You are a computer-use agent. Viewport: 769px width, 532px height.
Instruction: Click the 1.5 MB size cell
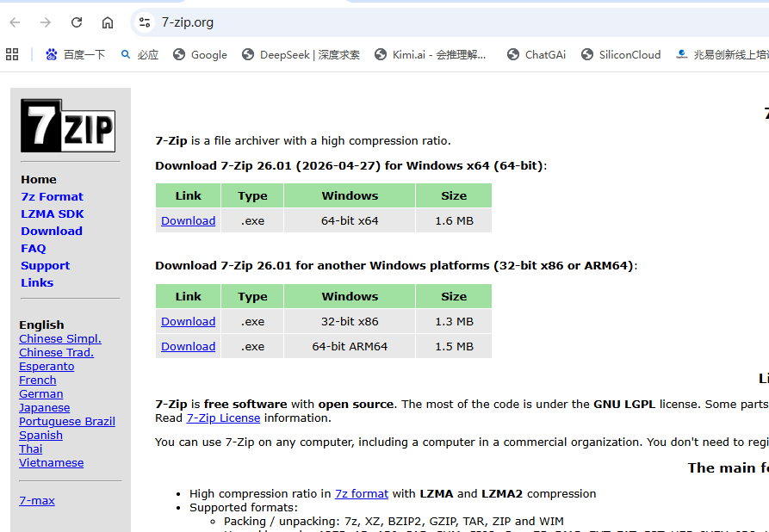pyautogui.click(x=454, y=346)
